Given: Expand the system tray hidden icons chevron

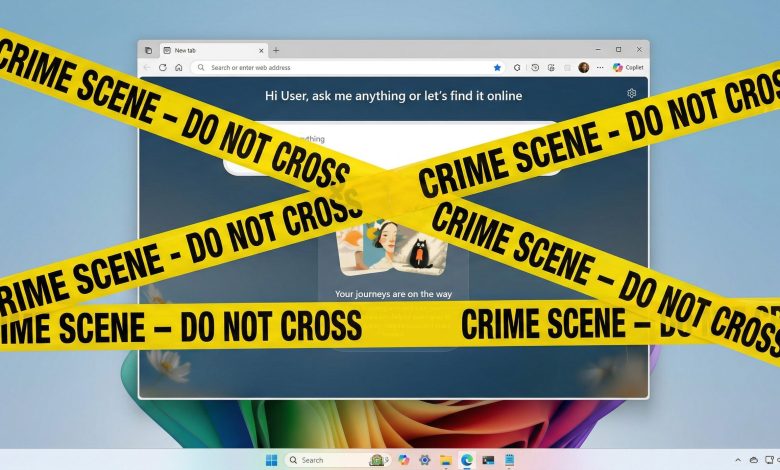Looking at the screenshot, I should 738,460.
